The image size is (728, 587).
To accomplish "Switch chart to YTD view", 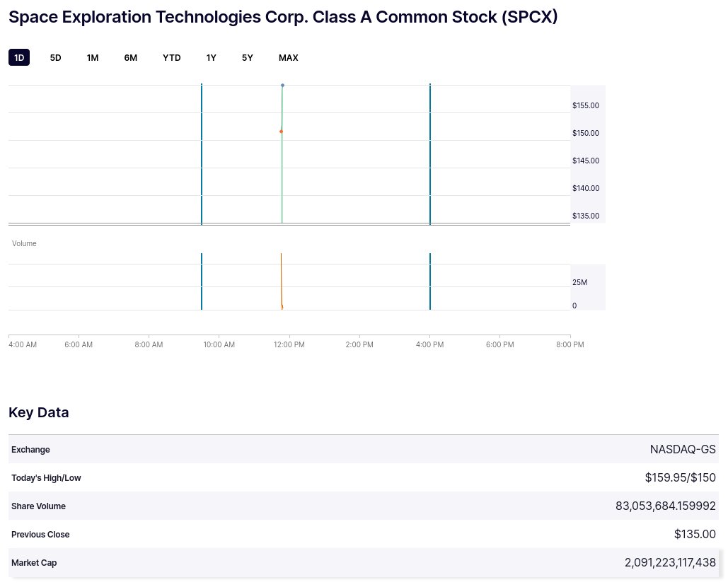I will 172,57.
